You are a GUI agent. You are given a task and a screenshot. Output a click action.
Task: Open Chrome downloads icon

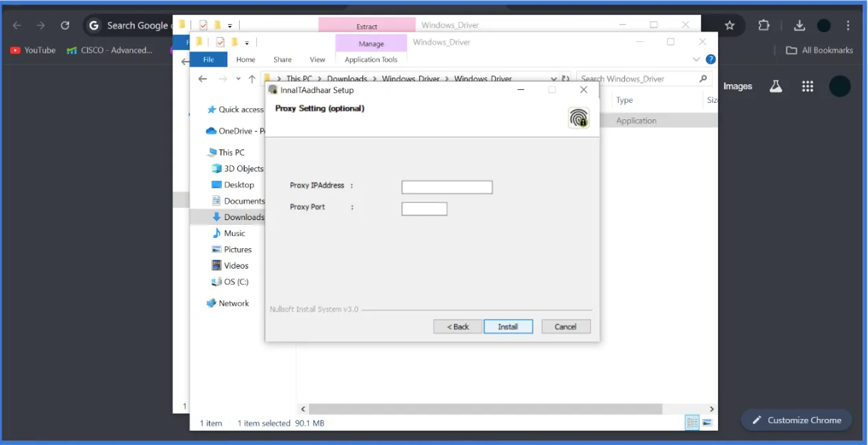click(799, 25)
